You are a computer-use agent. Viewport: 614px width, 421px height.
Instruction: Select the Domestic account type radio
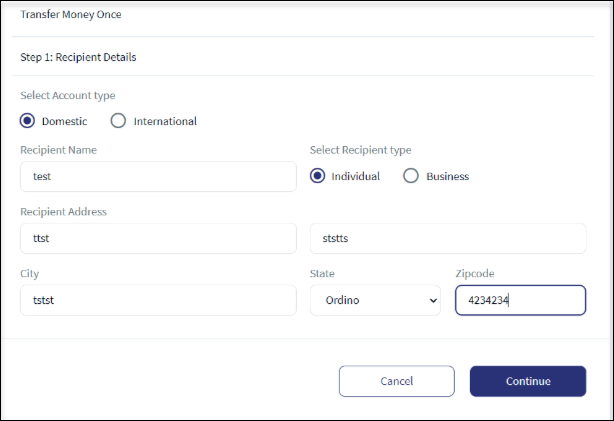click(x=27, y=121)
